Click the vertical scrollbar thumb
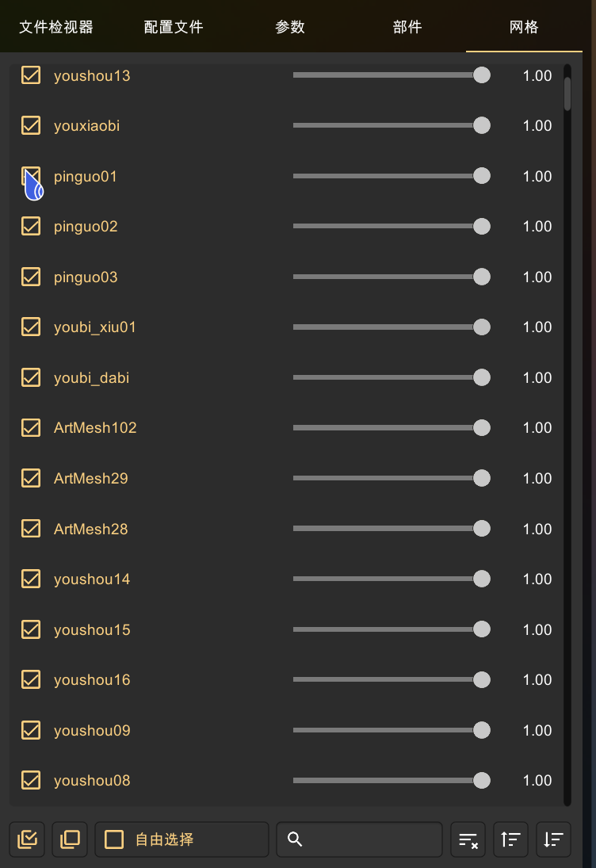Screen dimensions: 596x868 [x=567, y=94]
